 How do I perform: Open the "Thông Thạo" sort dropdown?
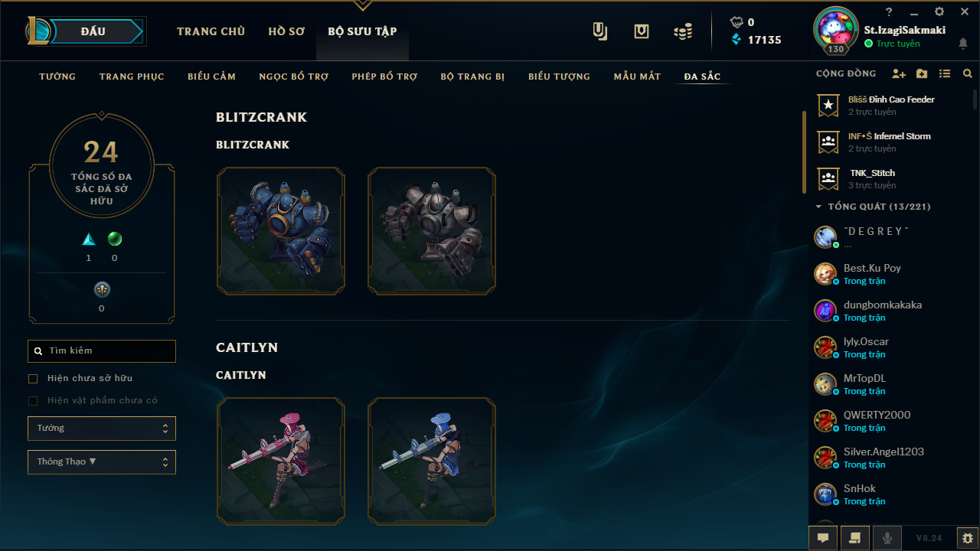[102, 462]
